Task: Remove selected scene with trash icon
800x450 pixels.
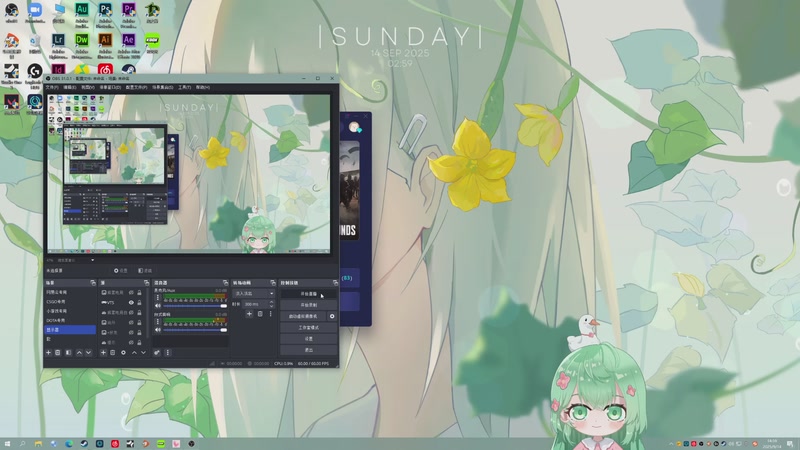Action: [58, 353]
